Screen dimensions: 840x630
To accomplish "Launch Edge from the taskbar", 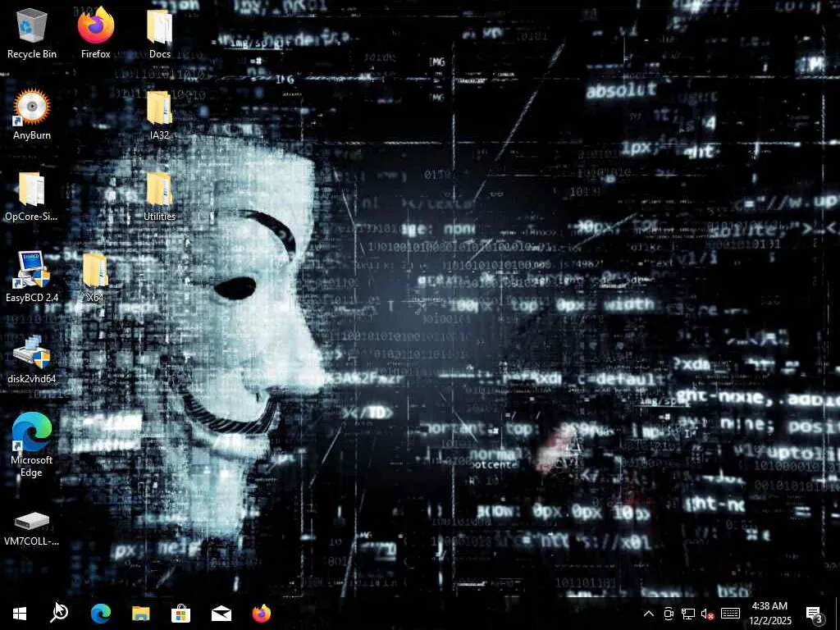I will coord(100,614).
